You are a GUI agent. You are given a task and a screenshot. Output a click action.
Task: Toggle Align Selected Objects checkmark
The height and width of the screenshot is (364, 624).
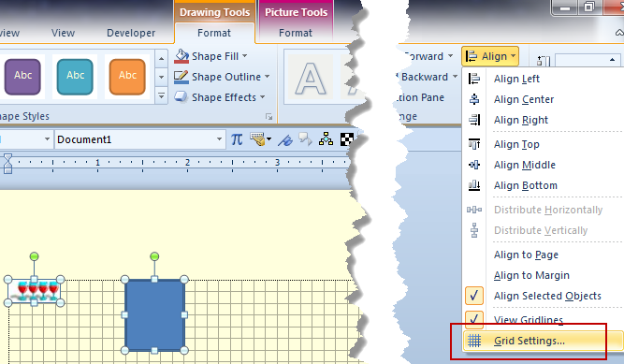click(x=474, y=296)
